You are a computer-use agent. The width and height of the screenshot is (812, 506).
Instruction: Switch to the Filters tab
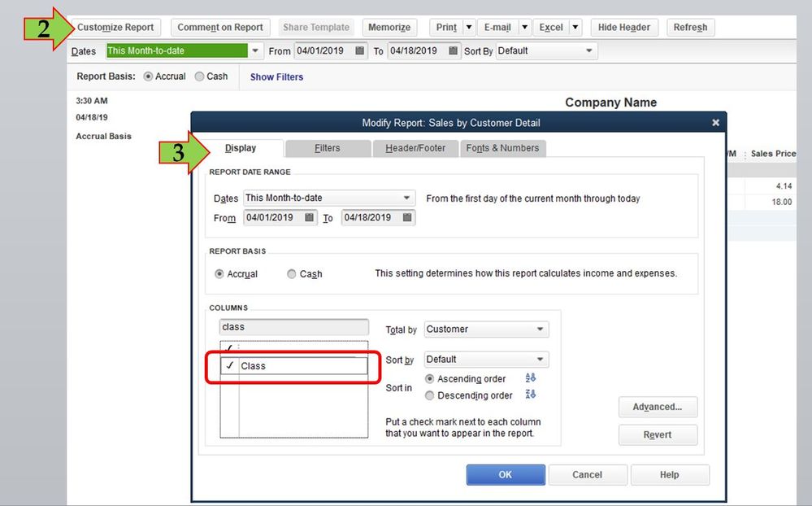[x=328, y=148]
